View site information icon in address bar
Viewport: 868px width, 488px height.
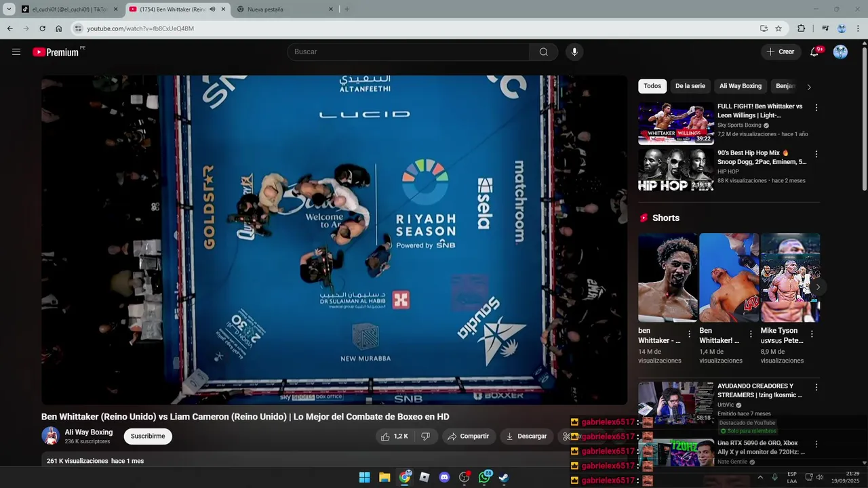click(x=78, y=28)
